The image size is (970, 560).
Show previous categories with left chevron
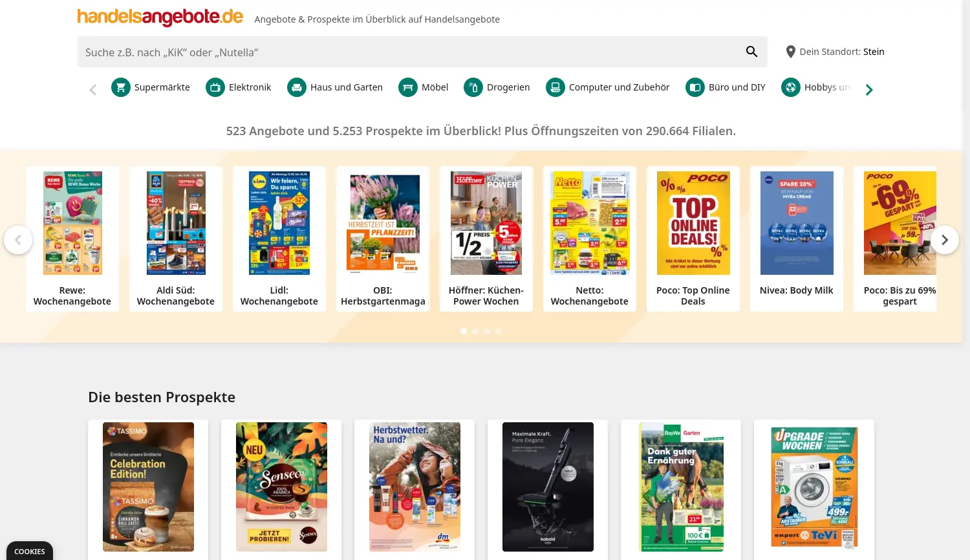pos(93,90)
